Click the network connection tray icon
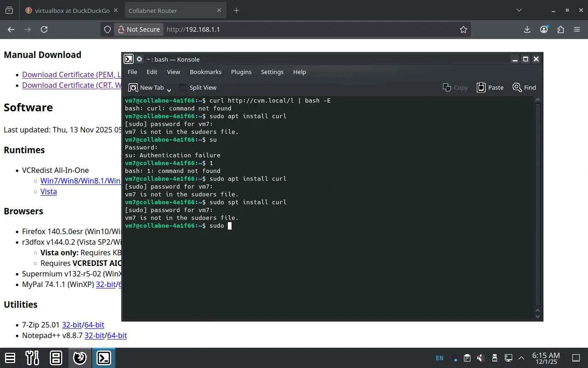Viewport: 588px width, 368px height. coord(509,358)
